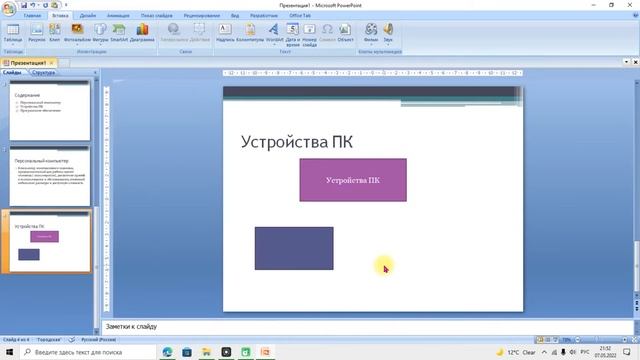The image size is (640, 360).
Task: Click the spell check status icon
Action: 72,340
